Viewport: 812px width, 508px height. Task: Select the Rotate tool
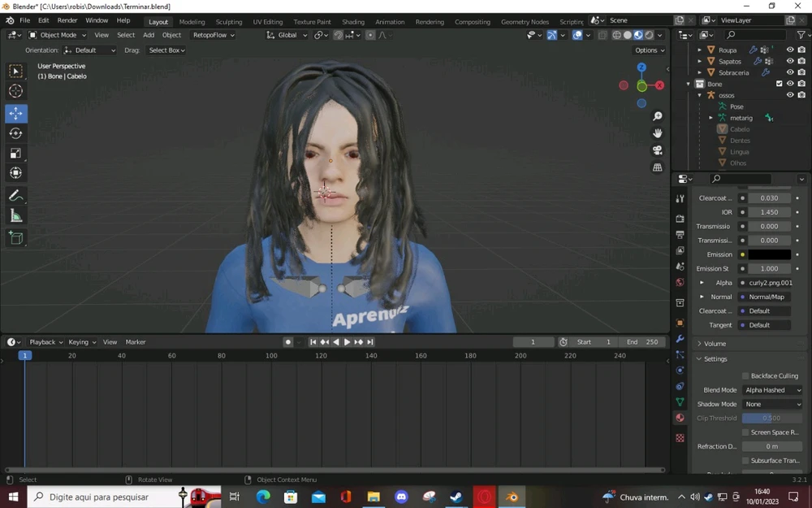(15, 133)
